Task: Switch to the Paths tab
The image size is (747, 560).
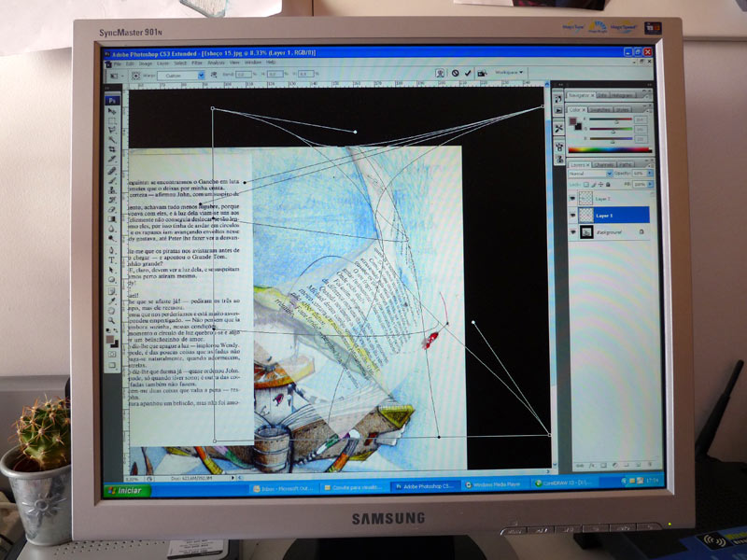Action: 626,165
